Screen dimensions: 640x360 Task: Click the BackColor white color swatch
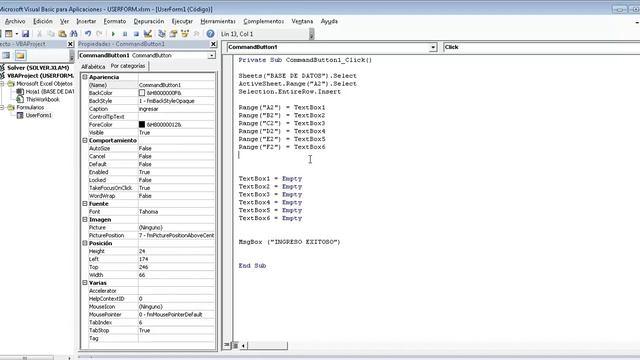(x=142, y=93)
